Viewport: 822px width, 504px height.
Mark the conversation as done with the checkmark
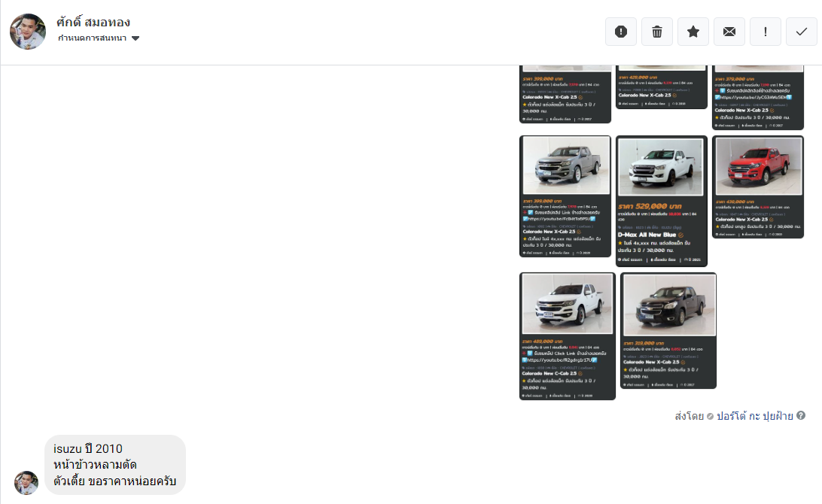802,32
